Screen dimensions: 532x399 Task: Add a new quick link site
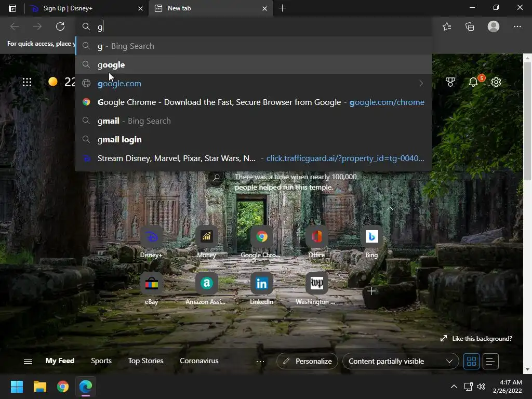point(371,291)
